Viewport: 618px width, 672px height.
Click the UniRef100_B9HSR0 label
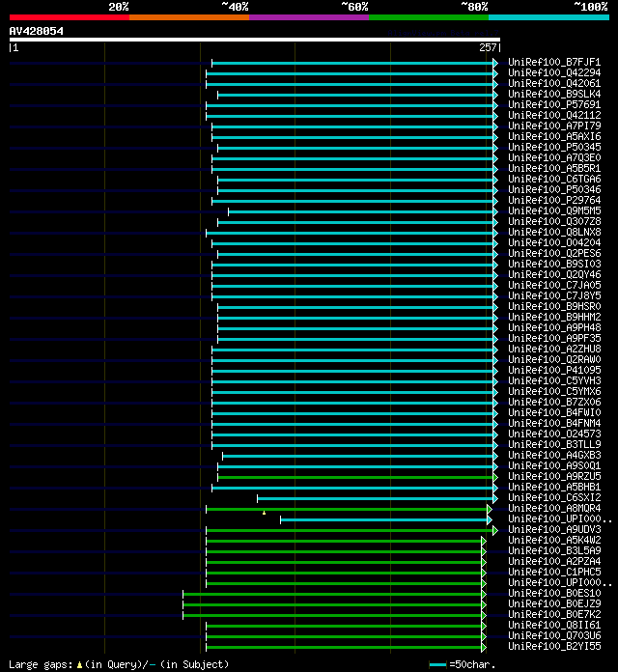[x=554, y=306]
